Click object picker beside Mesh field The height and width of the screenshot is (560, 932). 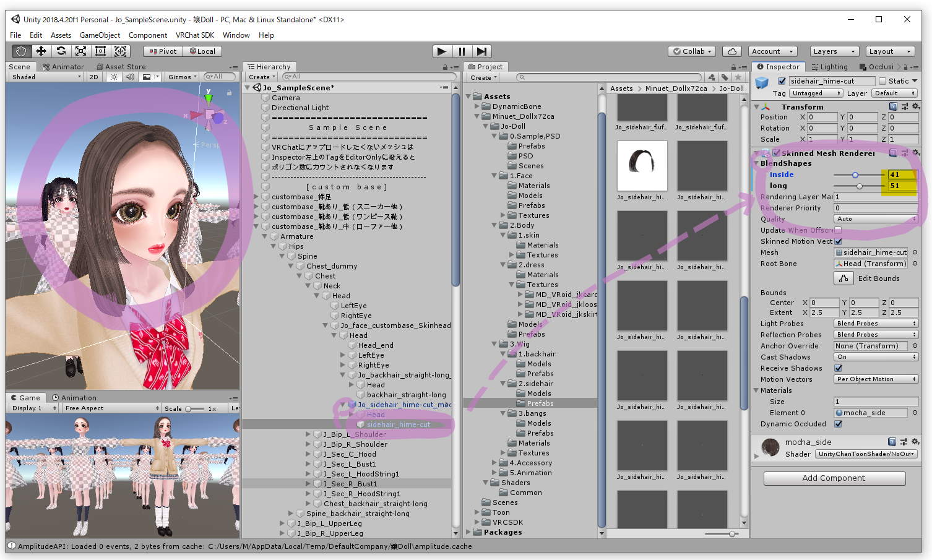(915, 252)
